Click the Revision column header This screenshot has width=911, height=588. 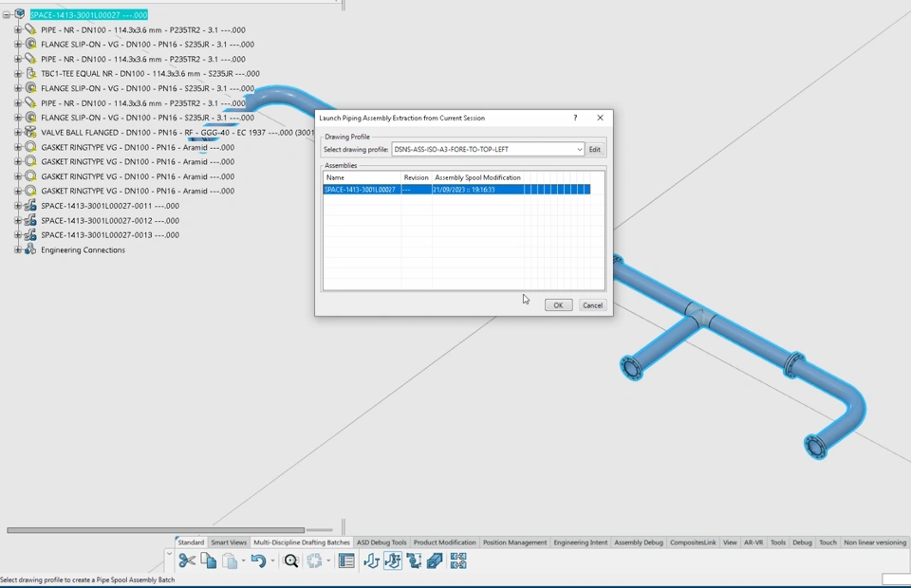(416, 177)
